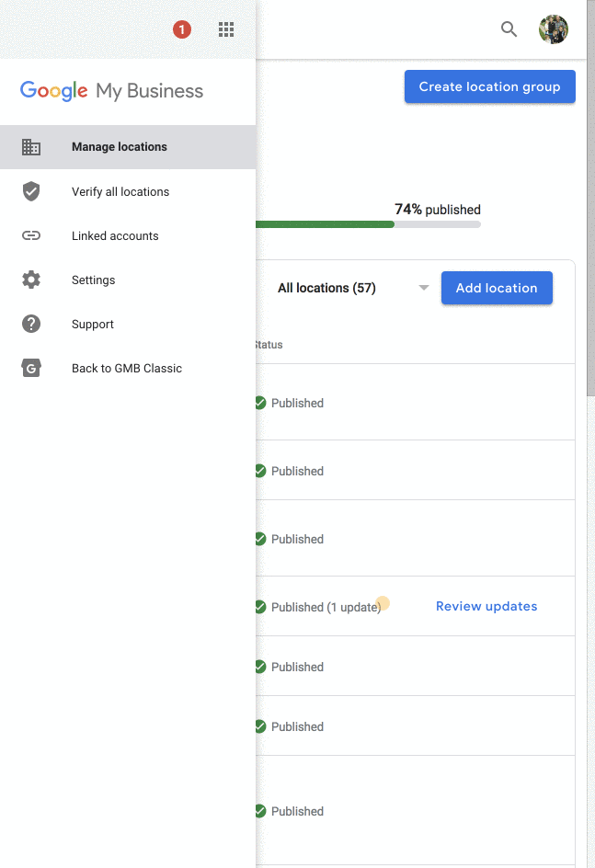Click the Manage locations building icon
Screen dimensions: 595x868
31,147
